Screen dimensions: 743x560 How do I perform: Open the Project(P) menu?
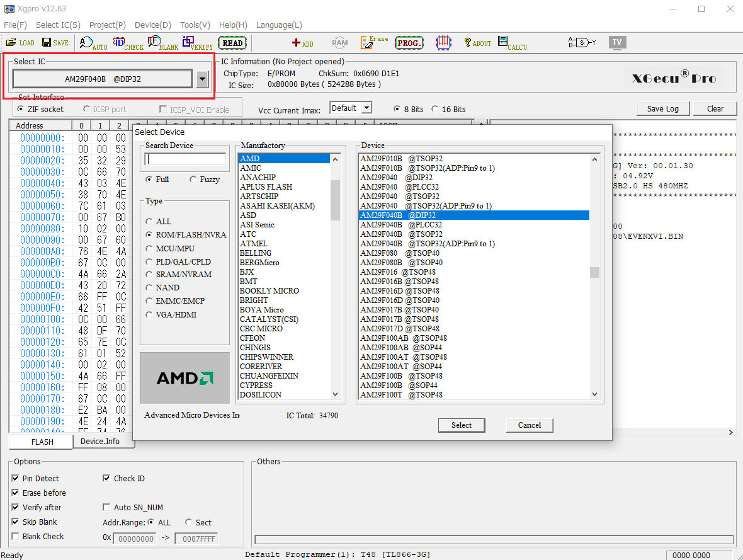point(108,25)
